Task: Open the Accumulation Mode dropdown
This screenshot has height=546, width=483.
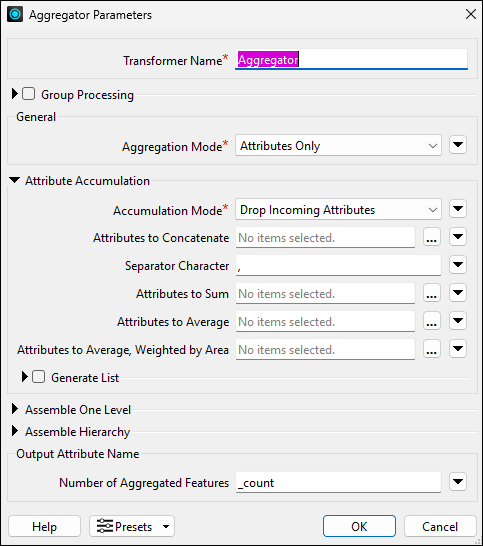Action: [338, 209]
